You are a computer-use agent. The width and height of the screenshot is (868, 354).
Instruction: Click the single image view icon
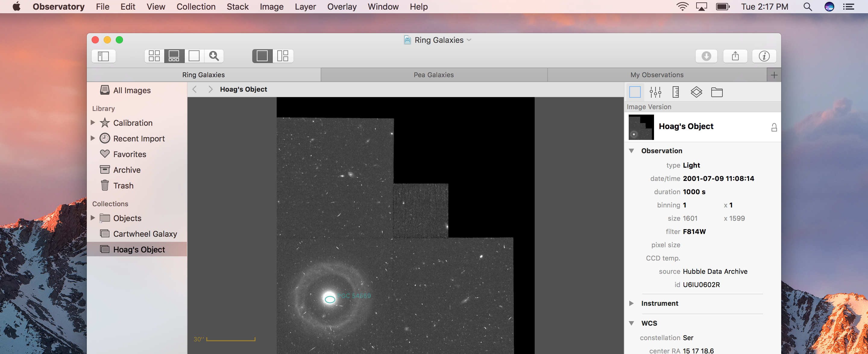(193, 55)
